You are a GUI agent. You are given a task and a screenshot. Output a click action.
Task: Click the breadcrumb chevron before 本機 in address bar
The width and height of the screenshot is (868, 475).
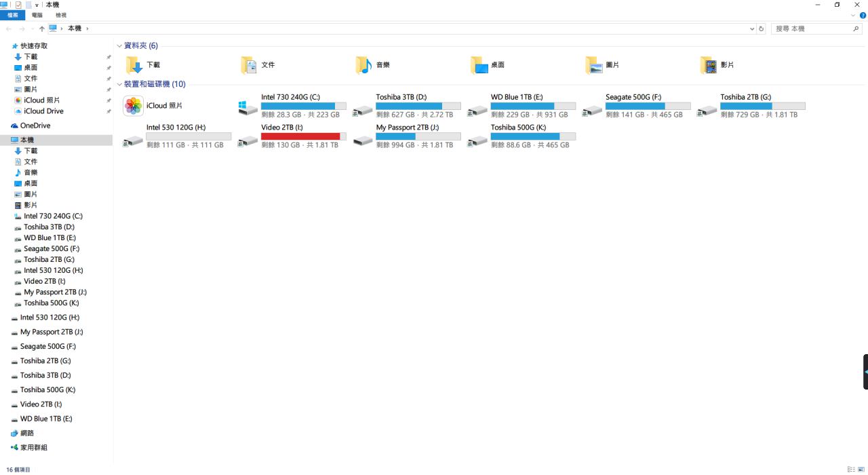tap(62, 28)
